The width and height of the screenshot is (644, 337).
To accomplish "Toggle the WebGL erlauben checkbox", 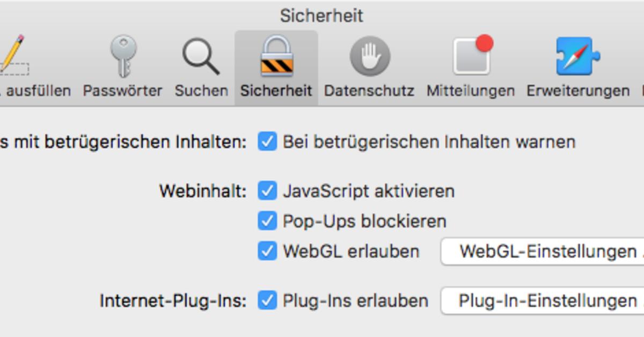I will (x=267, y=251).
